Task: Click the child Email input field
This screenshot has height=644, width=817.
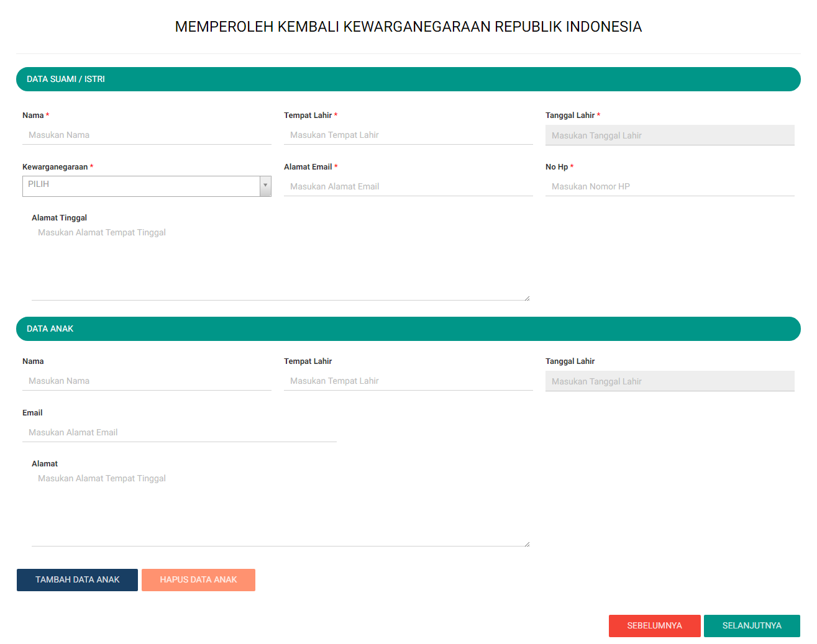Action: [x=179, y=432]
